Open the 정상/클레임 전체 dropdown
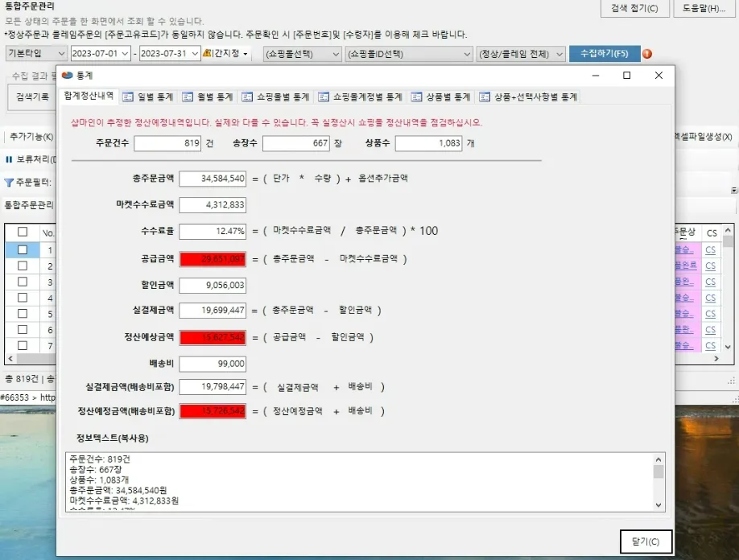 pos(521,53)
